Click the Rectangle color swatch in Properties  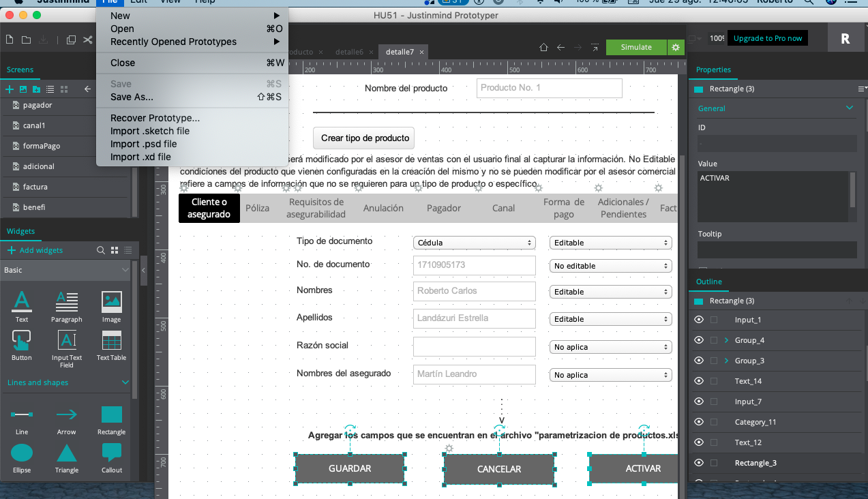(x=698, y=89)
